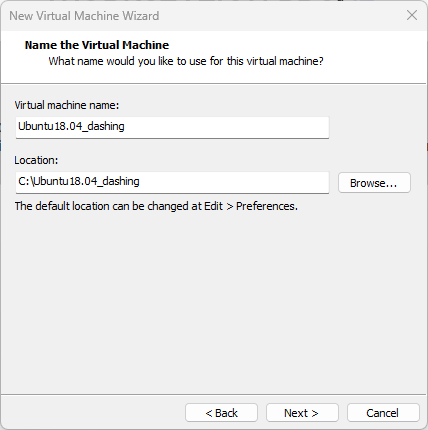Click blank space right of the Location path text
This screenshot has height=430, width=428.
coord(233,182)
